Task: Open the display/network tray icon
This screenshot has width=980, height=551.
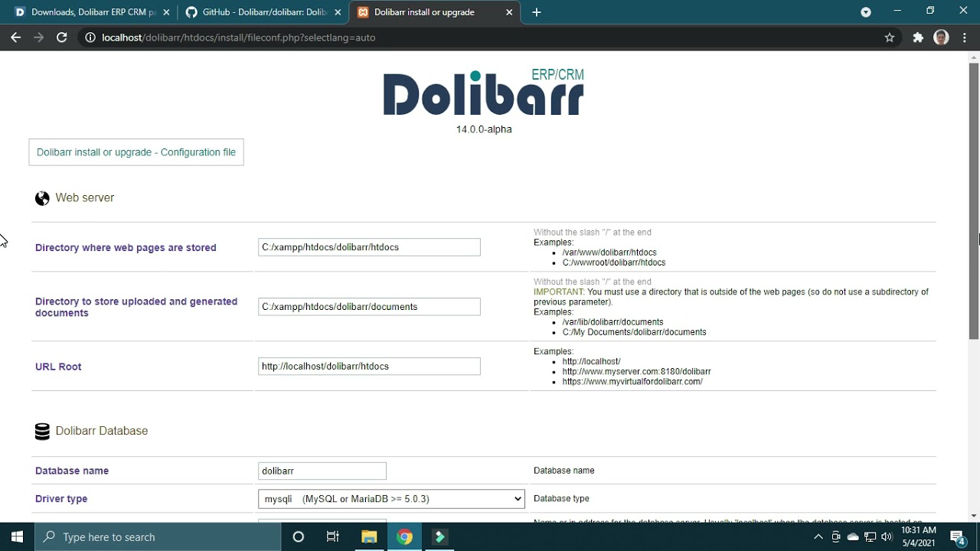Action: pos(870,536)
